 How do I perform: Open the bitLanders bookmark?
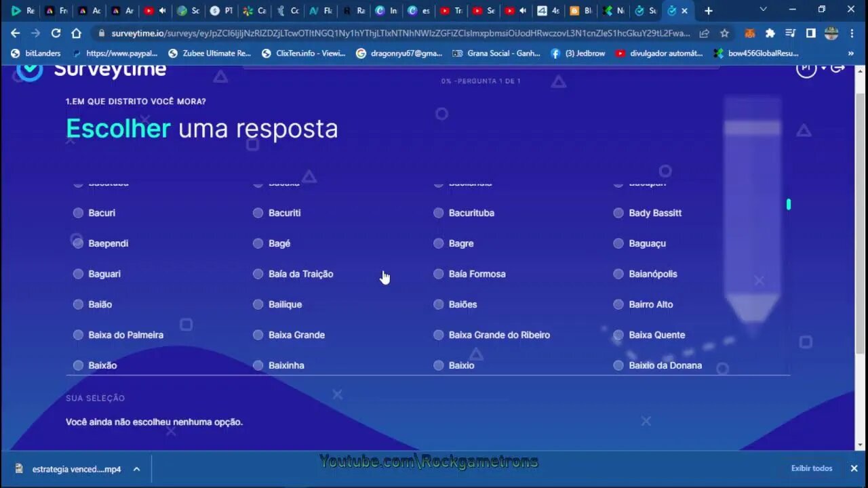36,53
